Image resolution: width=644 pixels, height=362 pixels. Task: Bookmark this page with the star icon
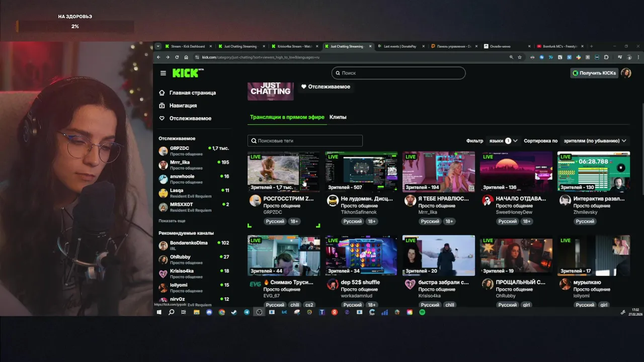[x=520, y=57]
